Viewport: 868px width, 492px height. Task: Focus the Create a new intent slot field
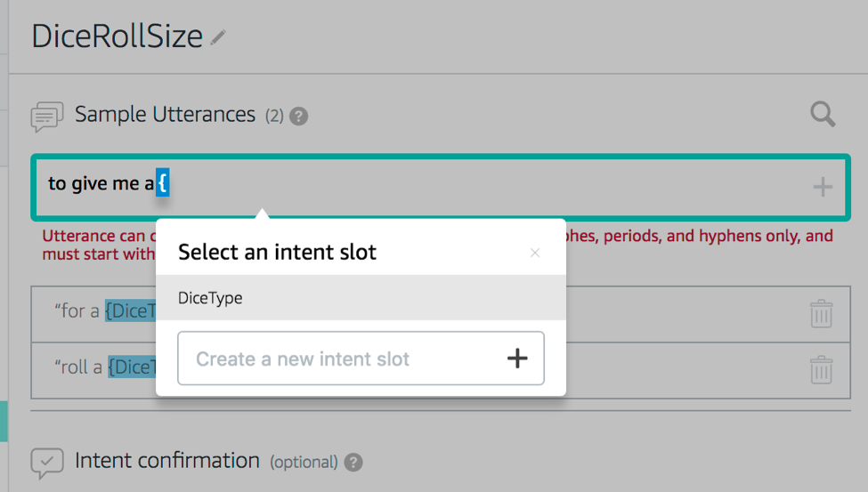338,359
